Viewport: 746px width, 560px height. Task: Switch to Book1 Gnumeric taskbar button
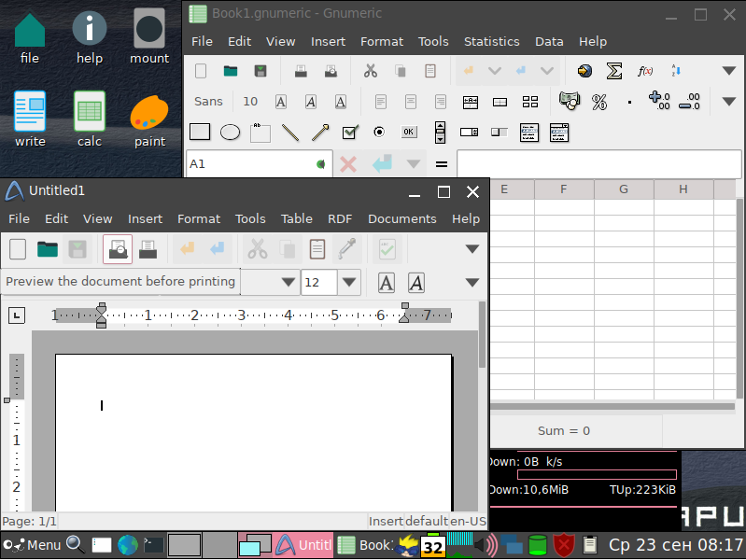point(365,545)
